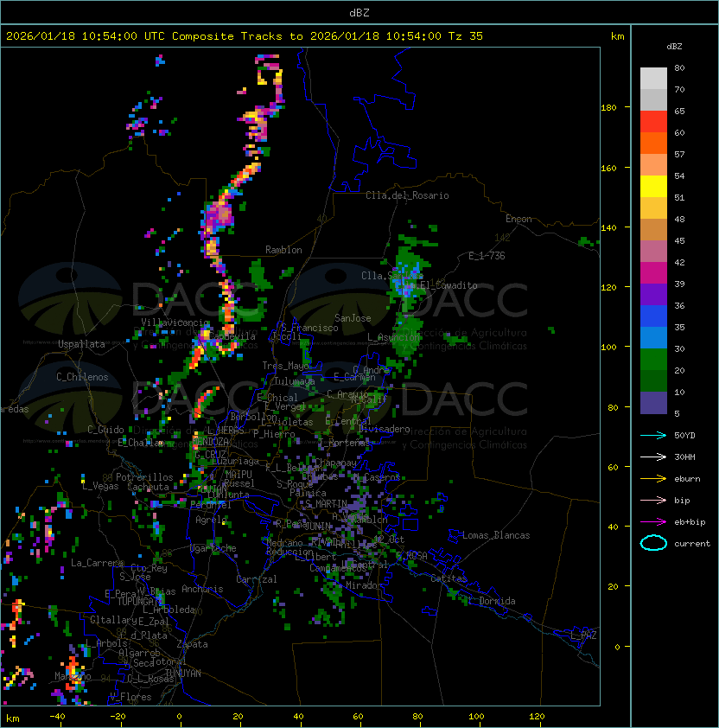The image size is (719, 728).
Task: Click the '180' km tick label
Action: tap(608, 108)
